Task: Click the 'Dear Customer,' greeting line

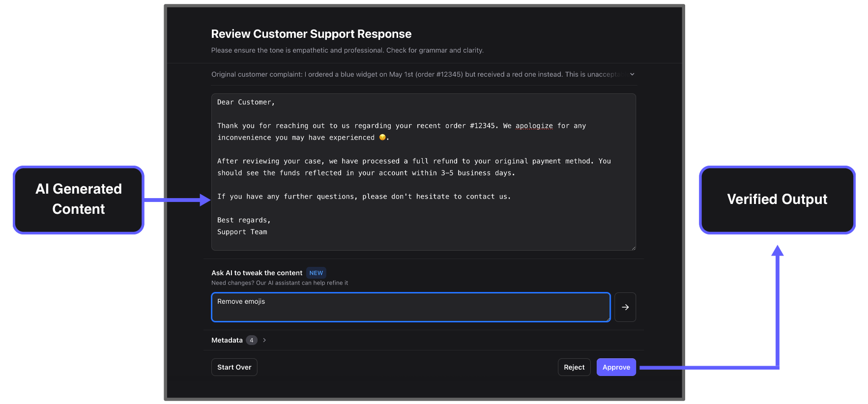Action: coord(246,102)
